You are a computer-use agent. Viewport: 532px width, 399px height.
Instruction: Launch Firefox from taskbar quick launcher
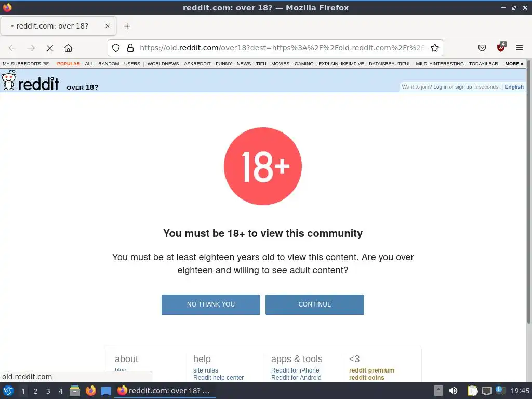[x=90, y=391]
